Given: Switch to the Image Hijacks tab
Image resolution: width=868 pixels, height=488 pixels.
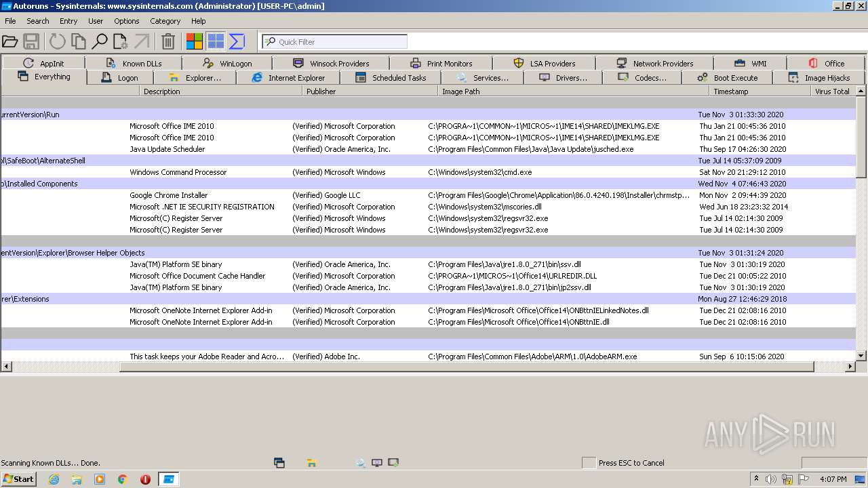Looking at the screenshot, I should tap(819, 78).
